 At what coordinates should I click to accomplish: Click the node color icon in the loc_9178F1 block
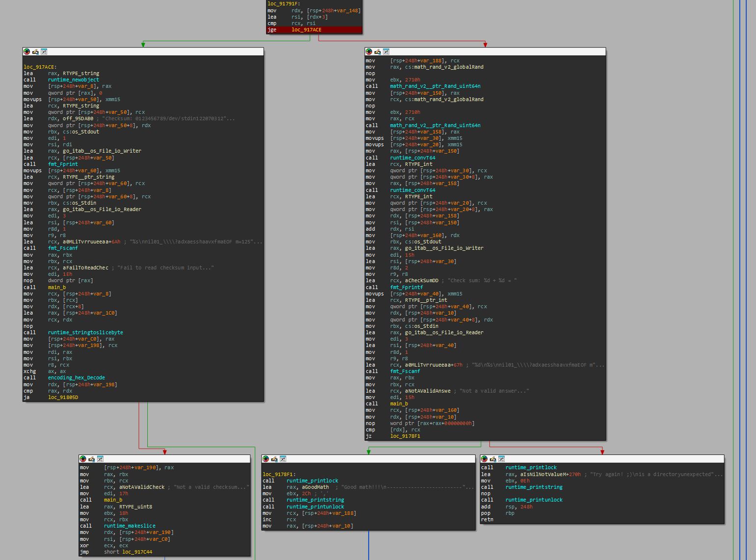click(x=266, y=459)
